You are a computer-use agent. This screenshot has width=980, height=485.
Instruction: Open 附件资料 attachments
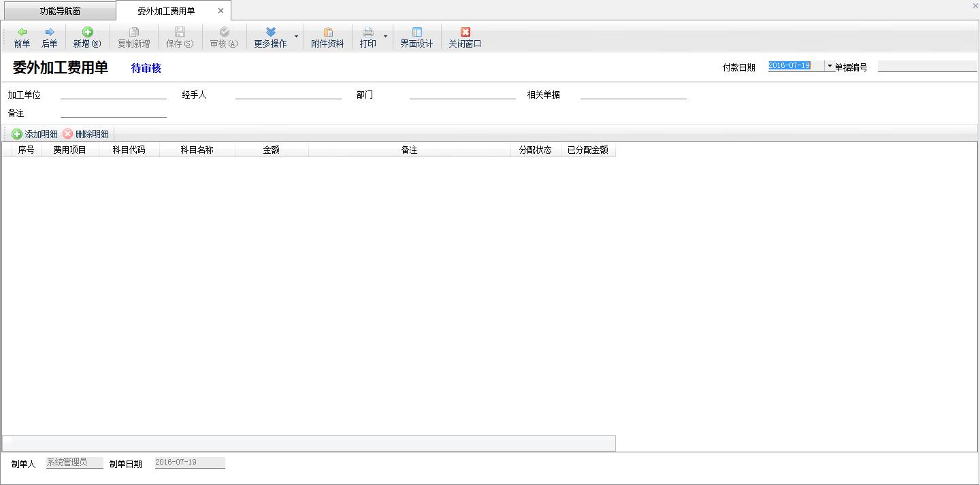pos(327,37)
